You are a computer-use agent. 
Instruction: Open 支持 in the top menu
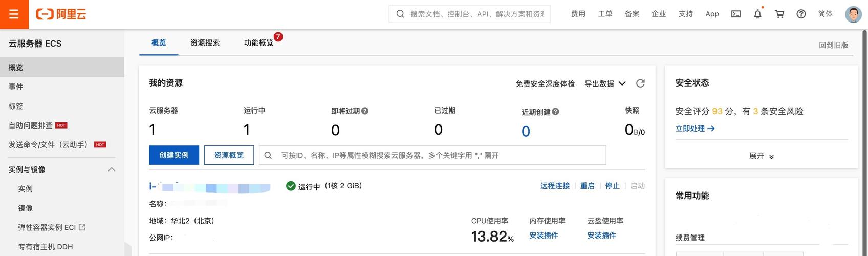[x=686, y=14]
